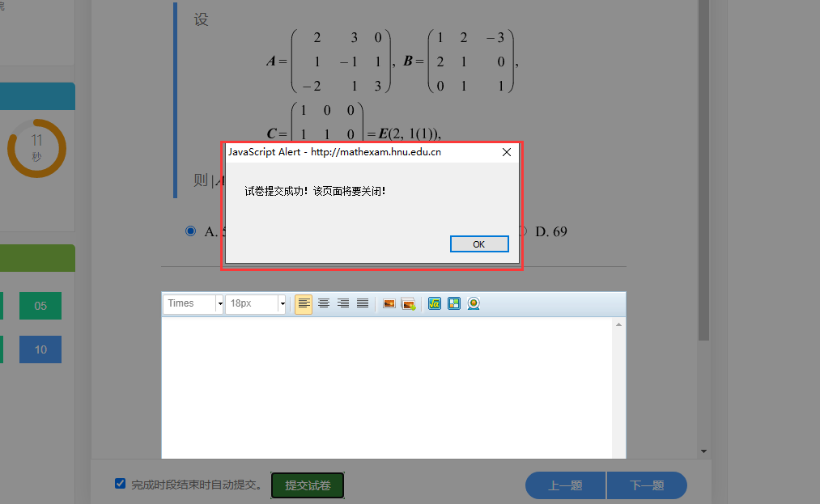Click the colored grid toolbar icon
This screenshot has width=820, height=504.
point(454,303)
